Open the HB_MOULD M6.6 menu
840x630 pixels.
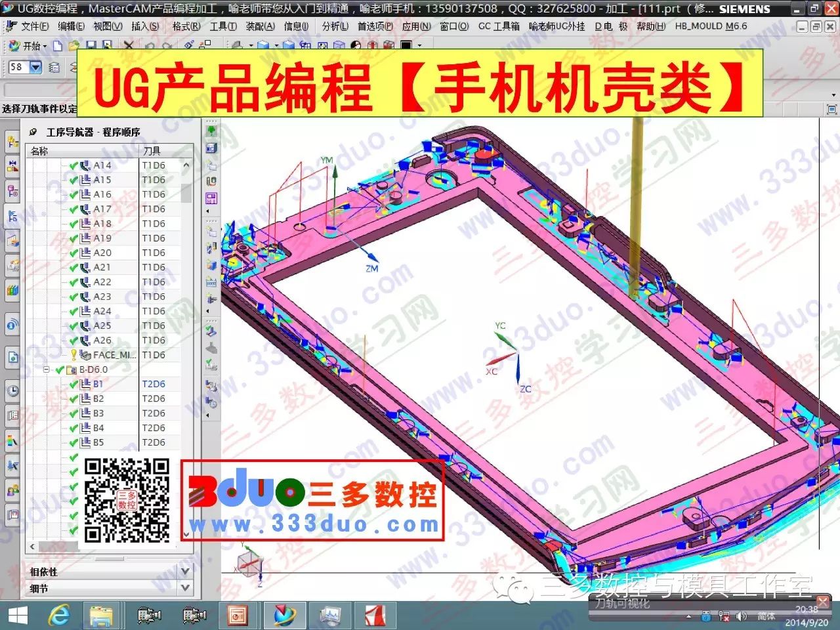pyautogui.click(x=711, y=26)
